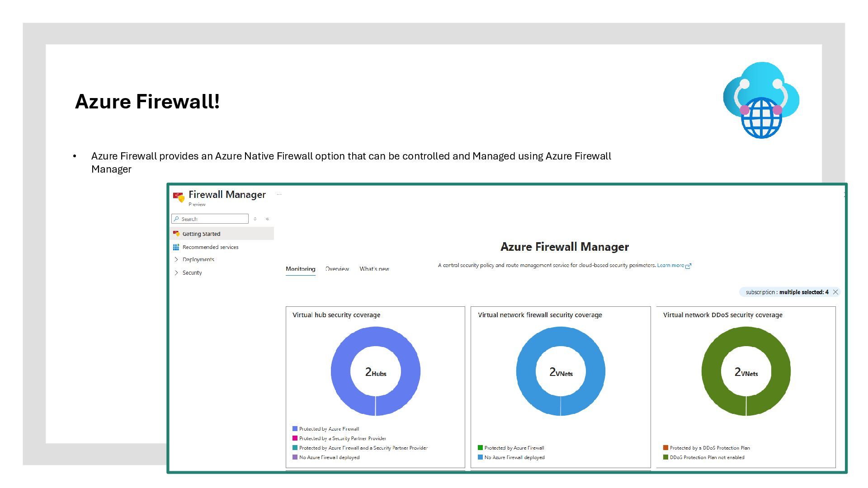Click the search magnifier icon in sidebar
868x488 pixels.
point(176,219)
